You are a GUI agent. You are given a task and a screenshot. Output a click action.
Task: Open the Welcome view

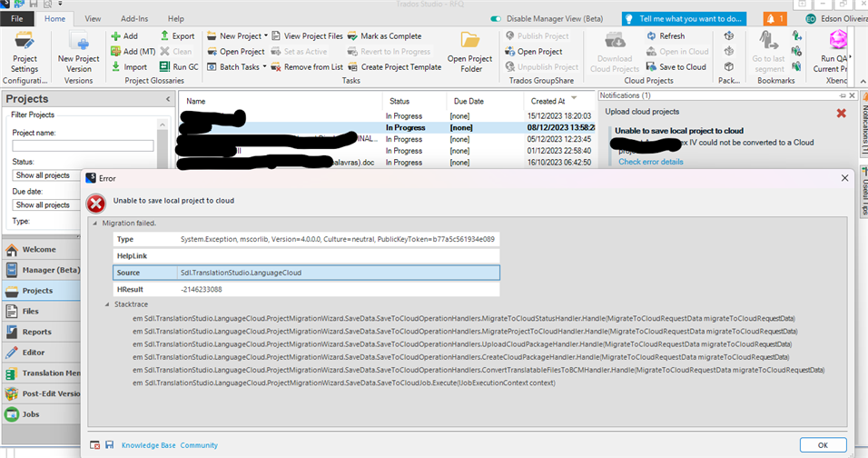pyautogui.click(x=42, y=250)
